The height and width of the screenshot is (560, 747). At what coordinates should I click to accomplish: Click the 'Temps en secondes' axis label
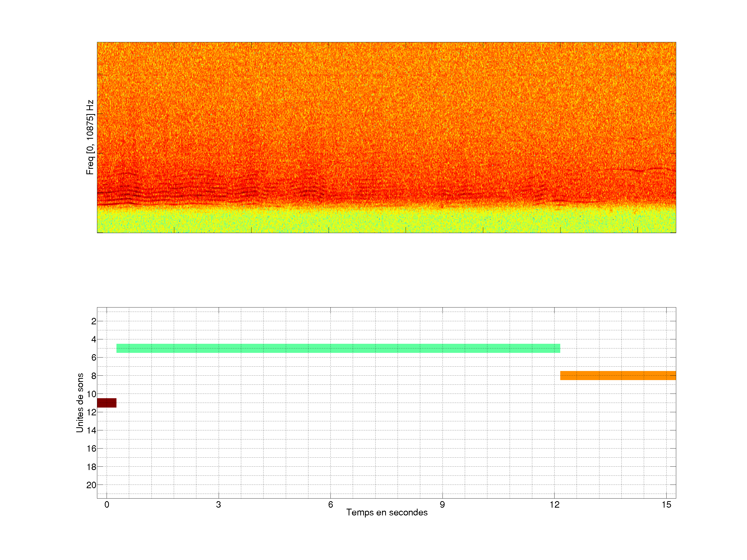click(387, 512)
